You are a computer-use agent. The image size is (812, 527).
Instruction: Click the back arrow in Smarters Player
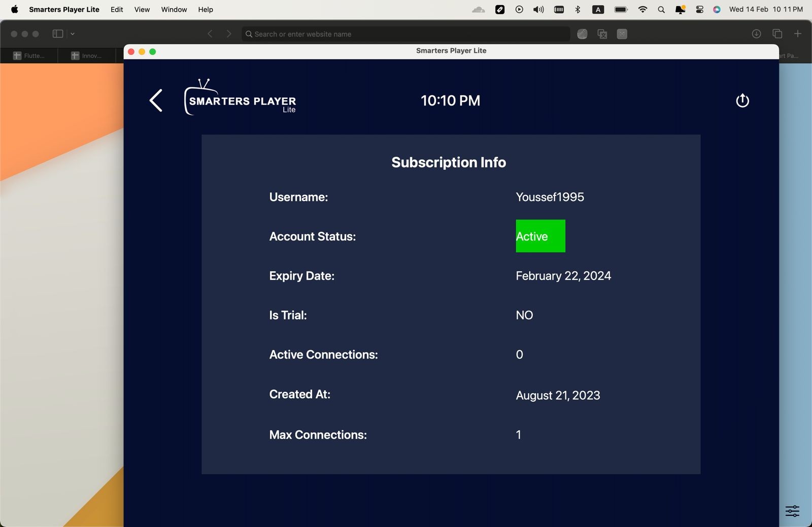(156, 100)
